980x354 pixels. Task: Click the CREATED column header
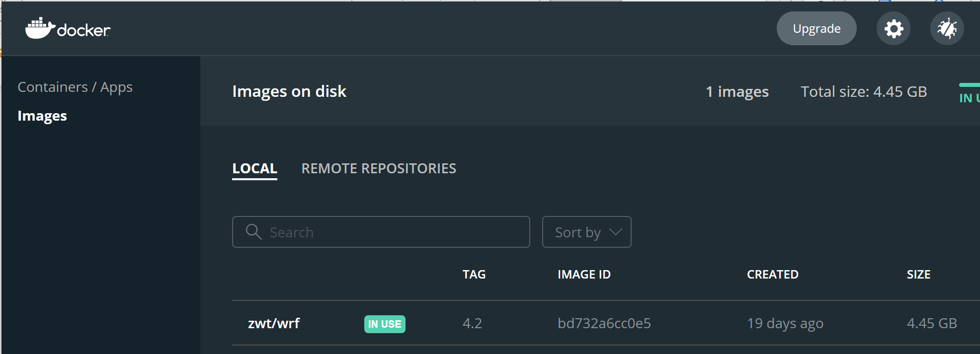click(772, 275)
